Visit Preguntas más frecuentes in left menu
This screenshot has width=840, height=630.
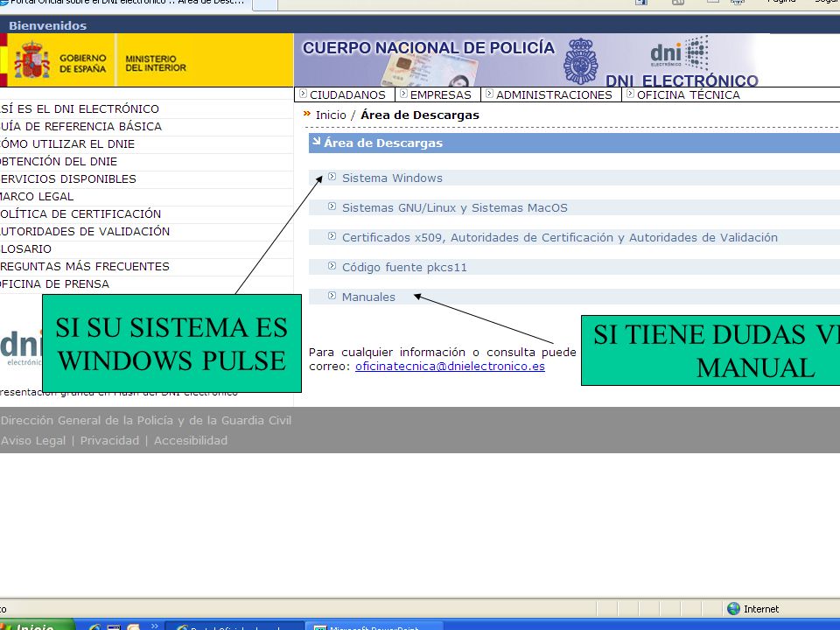(85, 266)
